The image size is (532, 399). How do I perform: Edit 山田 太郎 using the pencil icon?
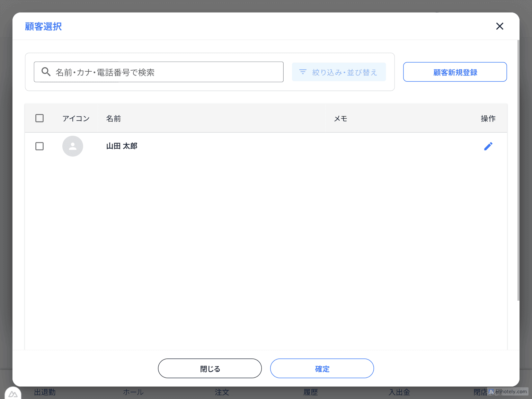488,146
